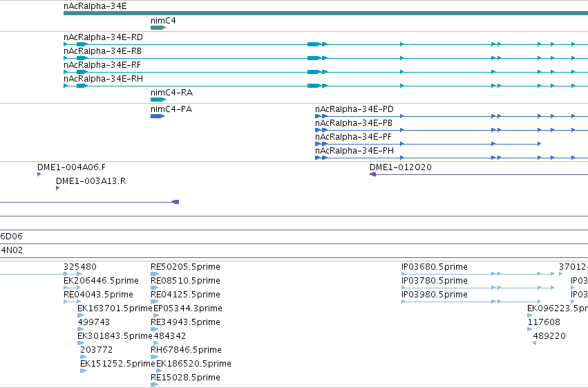Click the nimC4 gene glyph
Image resolution: width=588 pixels, height=388 pixels.
tap(158, 28)
